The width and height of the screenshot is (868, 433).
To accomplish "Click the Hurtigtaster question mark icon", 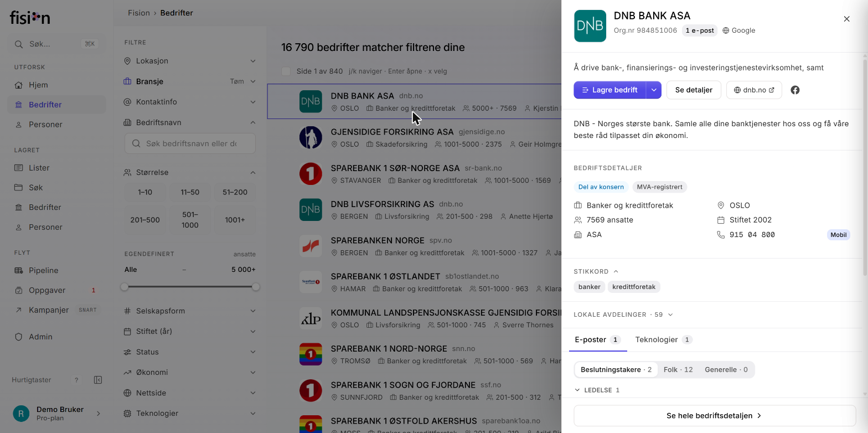I will (76, 380).
